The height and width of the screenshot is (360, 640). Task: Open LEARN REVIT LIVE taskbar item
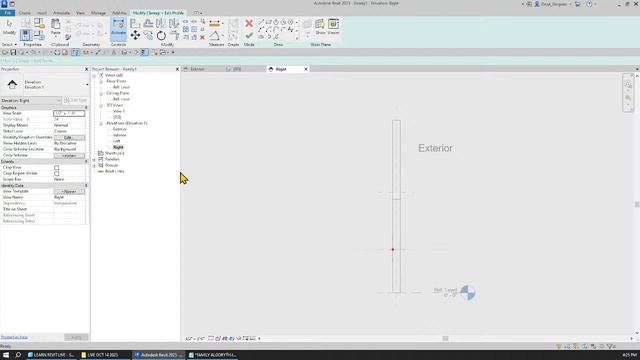51,355
